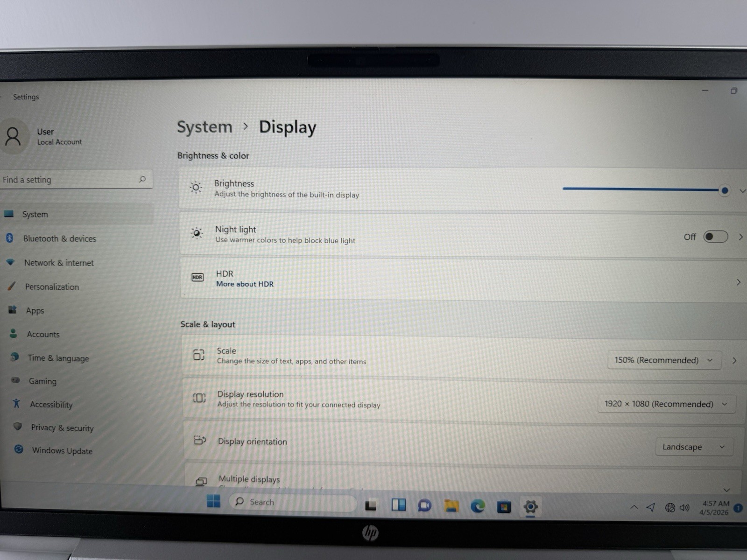
Task: Launch the Chat app from taskbar
Action: [424, 505]
